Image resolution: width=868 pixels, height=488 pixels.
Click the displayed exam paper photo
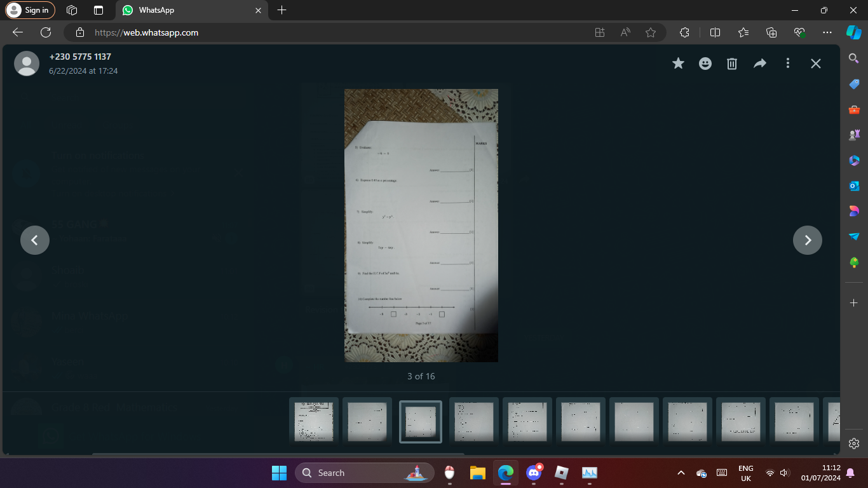pos(421,226)
